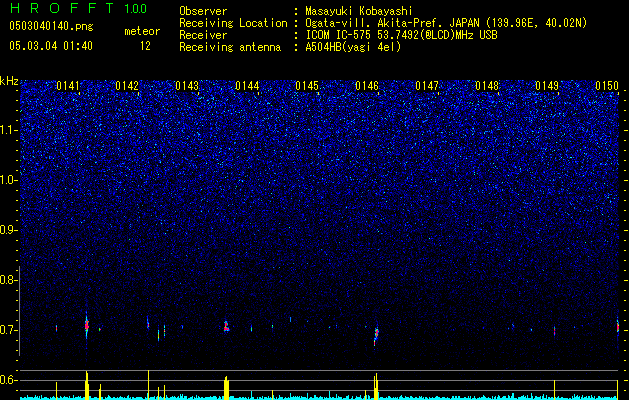Click the kHz axis unit label
The image size is (629, 400).
(9, 81)
